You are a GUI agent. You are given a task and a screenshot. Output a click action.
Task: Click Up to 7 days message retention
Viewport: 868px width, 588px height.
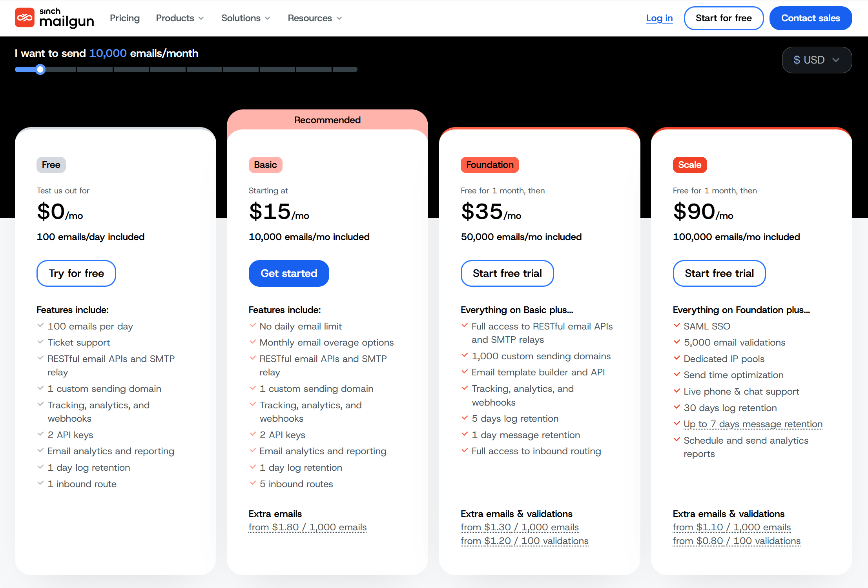click(753, 424)
